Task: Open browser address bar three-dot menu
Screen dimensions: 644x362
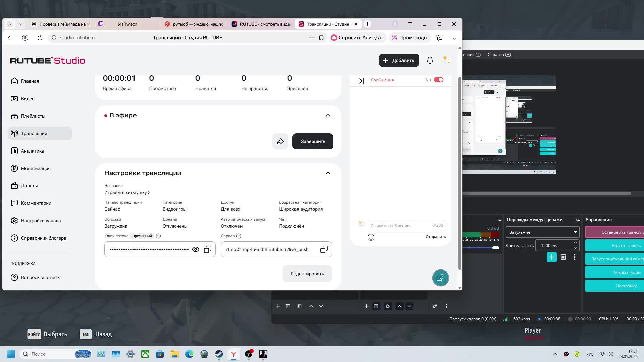Action: pos(312,38)
